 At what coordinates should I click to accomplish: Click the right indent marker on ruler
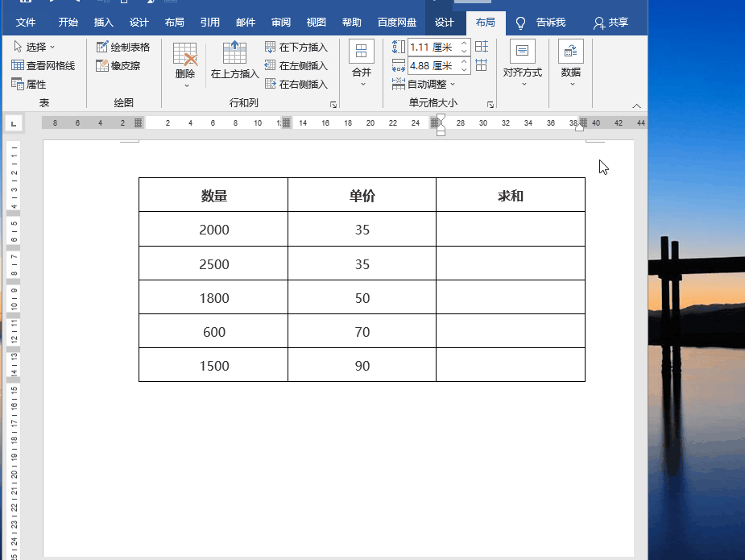(579, 127)
